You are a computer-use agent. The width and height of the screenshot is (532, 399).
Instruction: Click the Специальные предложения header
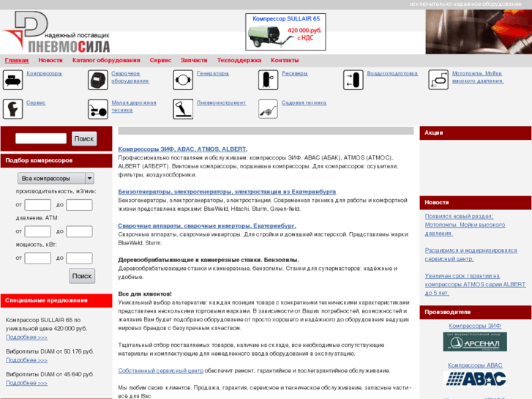coord(56,300)
